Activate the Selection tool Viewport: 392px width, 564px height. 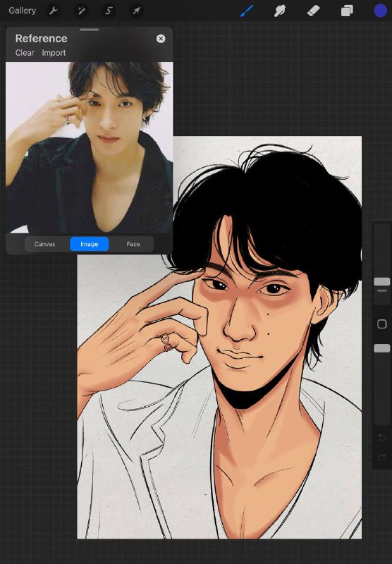pyautogui.click(x=109, y=11)
